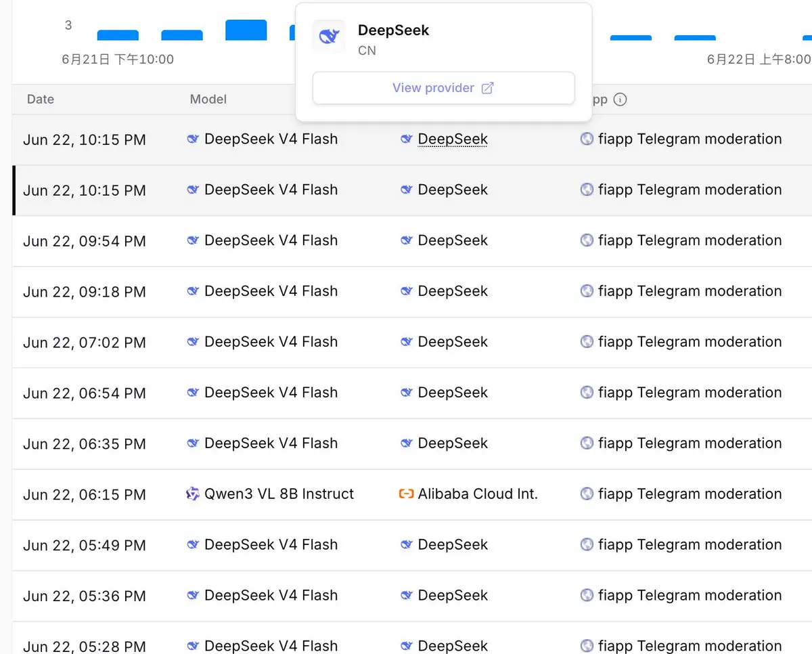The height and width of the screenshot is (654, 812).
Task: Click the app globe icon in 06:15 PM row
Action: pos(587,494)
